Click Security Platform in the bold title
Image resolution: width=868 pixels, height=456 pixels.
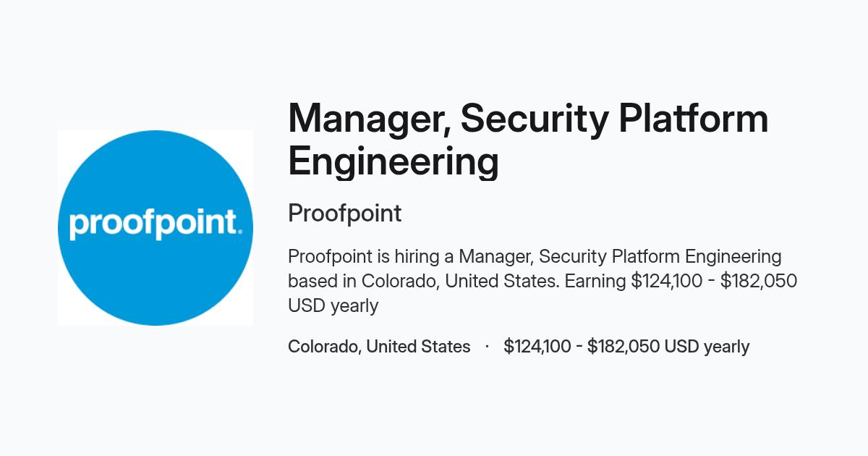tap(614, 120)
